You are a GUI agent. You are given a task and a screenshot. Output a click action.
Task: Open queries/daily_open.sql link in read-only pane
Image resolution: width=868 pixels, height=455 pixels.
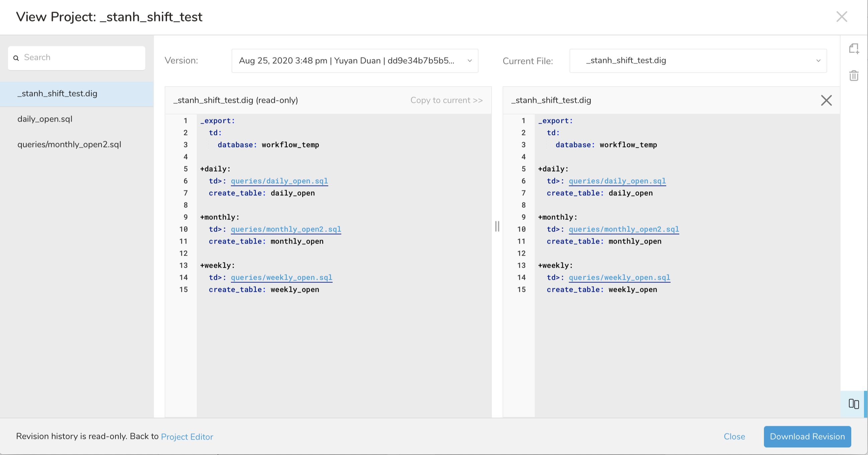pyautogui.click(x=279, y=181)
